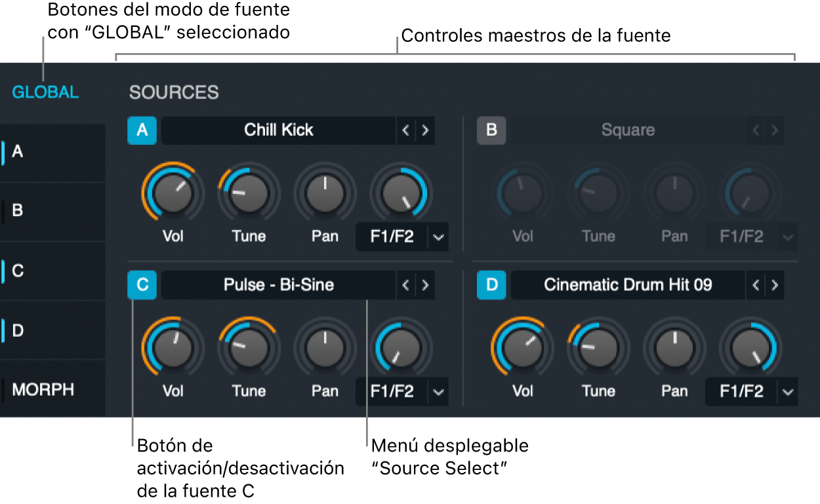The width and height of the screenshot is (820, 504).
Task: Click source C Pan knob
Action: 325,347
